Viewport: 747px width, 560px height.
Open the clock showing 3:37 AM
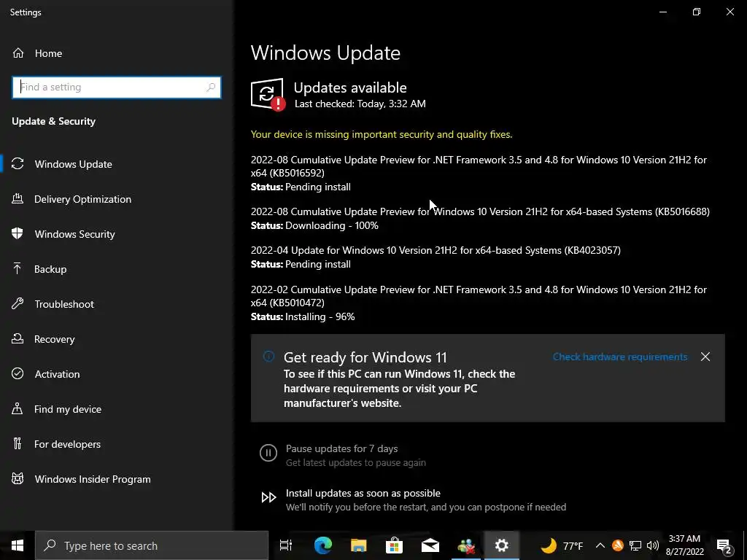click(684, 545)
